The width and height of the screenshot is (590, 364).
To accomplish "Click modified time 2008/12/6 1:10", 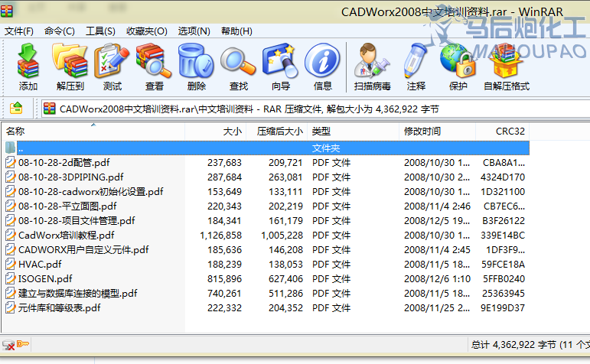I will (437, 279).
